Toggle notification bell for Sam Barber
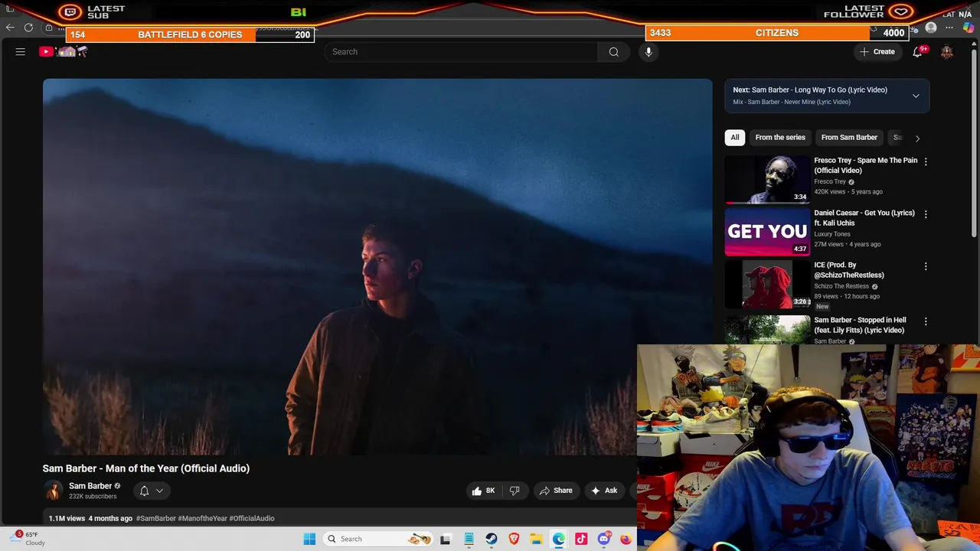Screen dimensions: 980x551 coord(144,491)
